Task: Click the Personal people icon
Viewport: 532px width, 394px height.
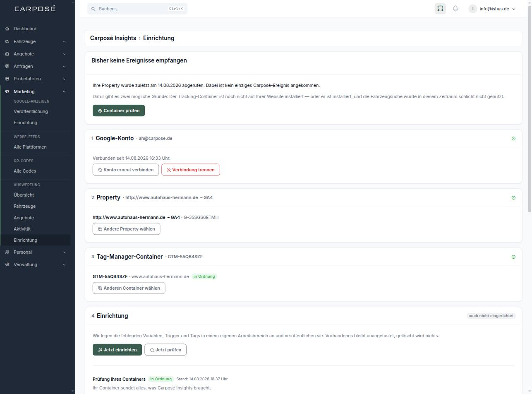Action: point(7,252)
